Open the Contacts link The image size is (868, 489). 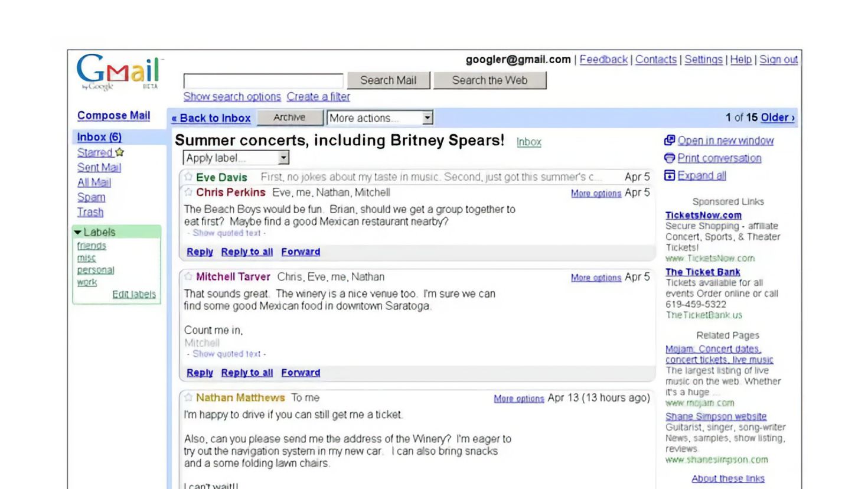tap(656, 60)
